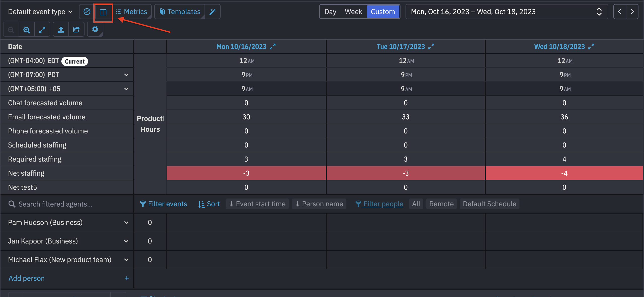Click the zoom in magnifier icon
Screen dimensions: 644x297
tap(27, 30)
